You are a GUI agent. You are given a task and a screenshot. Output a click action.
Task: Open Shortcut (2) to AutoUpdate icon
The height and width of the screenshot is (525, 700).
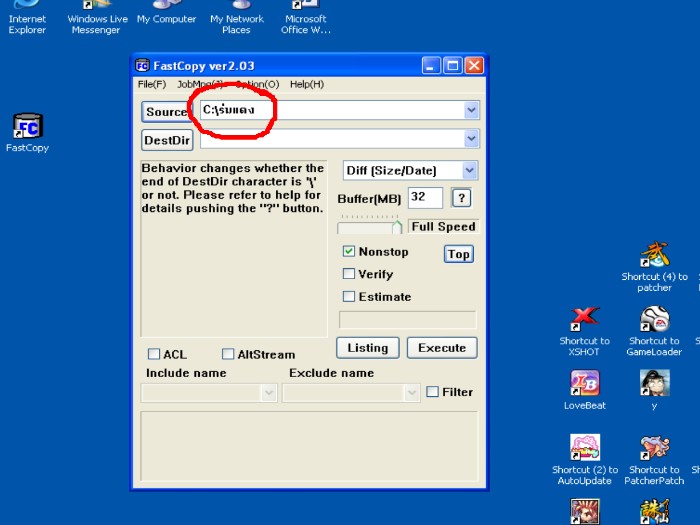(x=585, y=460)
